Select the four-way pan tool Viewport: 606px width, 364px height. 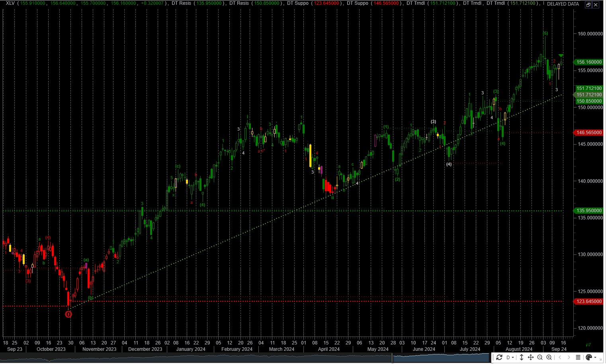point(531,357)
